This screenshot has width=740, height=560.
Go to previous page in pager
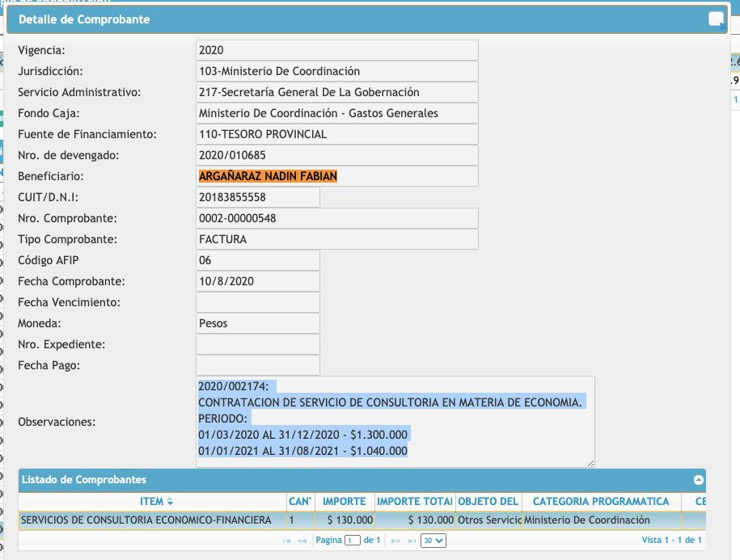click(302, 541)
